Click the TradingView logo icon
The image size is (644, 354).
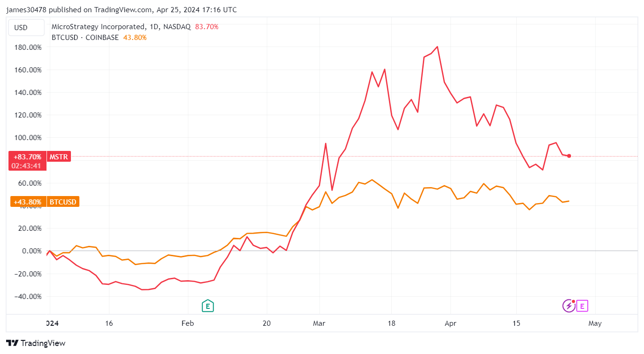click(x=13, y=343)
